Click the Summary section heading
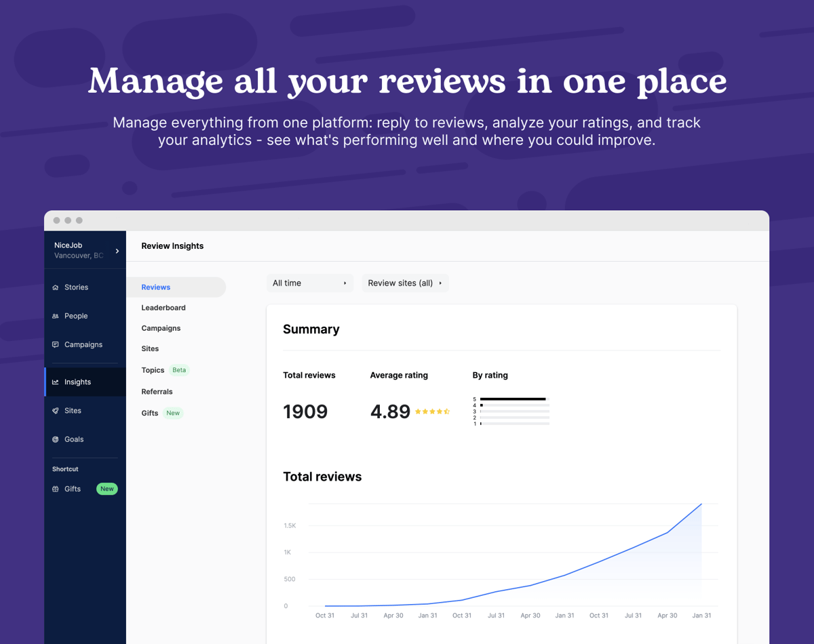Image resolution: width=814 pixels, height=644 pixels. [311, 329]
